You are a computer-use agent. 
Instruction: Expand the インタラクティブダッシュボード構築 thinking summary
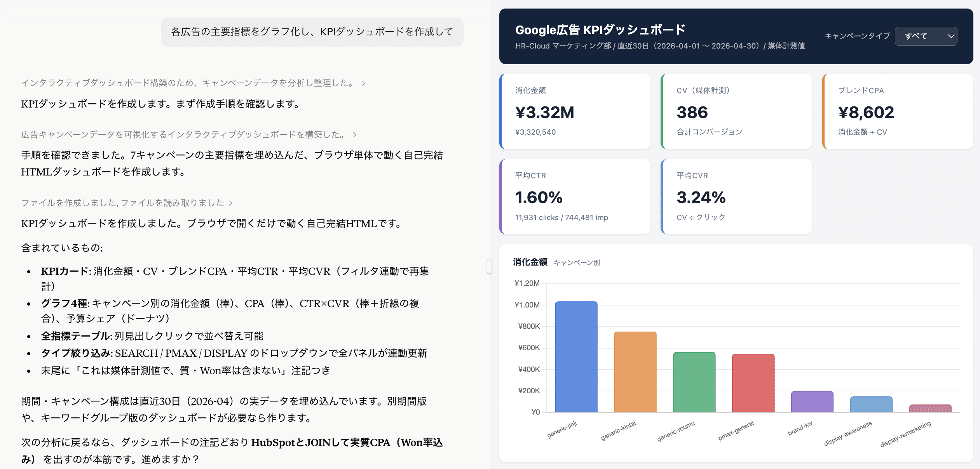193,83
